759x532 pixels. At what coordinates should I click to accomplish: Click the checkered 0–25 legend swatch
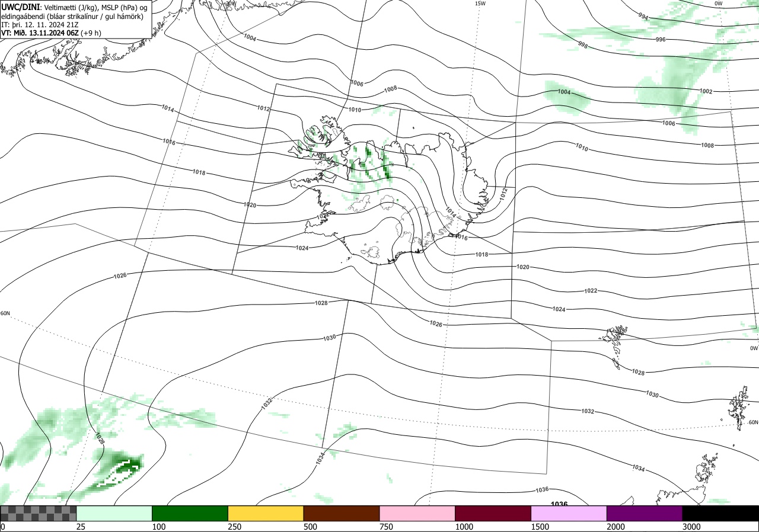(39, 513)
